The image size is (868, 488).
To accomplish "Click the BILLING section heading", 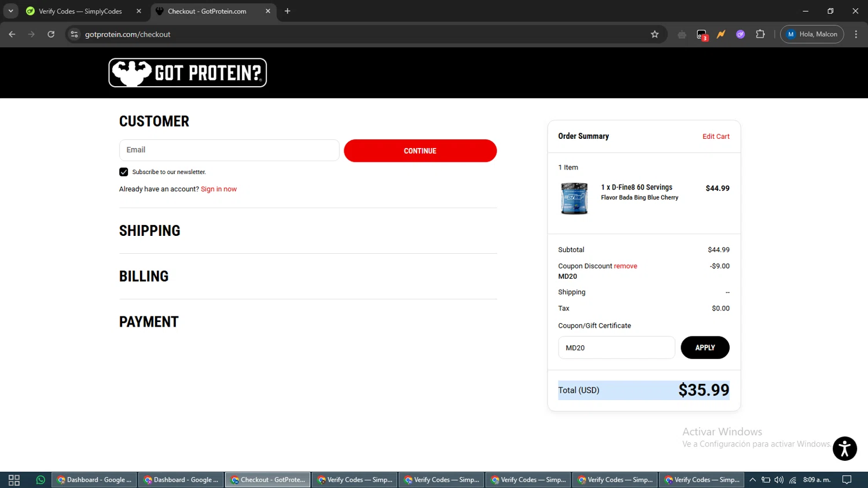I will 144,276.
